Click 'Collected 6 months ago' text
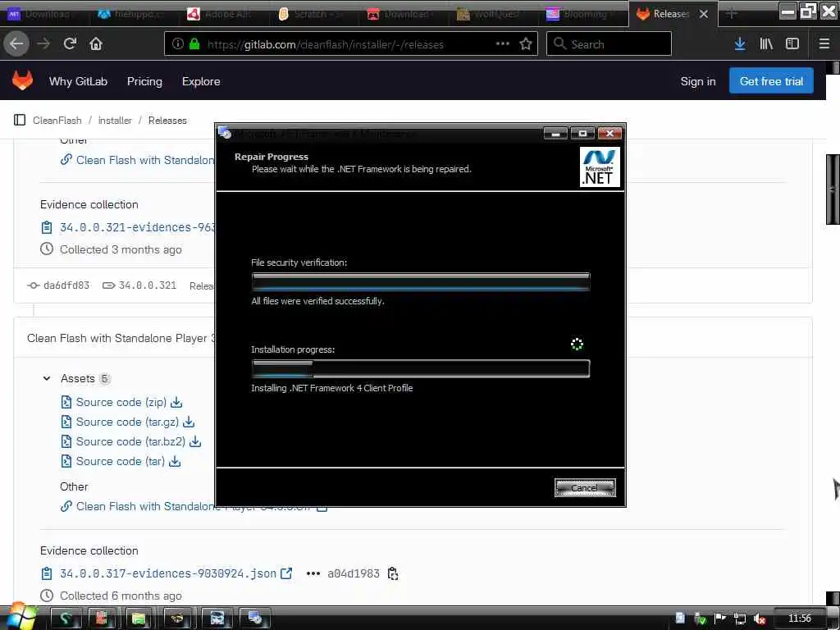The width and height of the screenshot is (840, 630). (x=121, y=596)
